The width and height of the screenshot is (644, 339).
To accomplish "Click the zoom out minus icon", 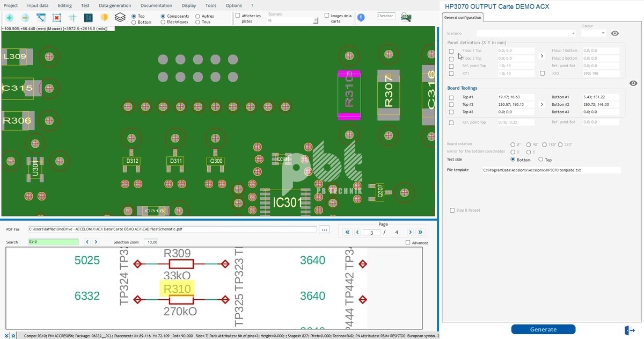I will (25, 18).
